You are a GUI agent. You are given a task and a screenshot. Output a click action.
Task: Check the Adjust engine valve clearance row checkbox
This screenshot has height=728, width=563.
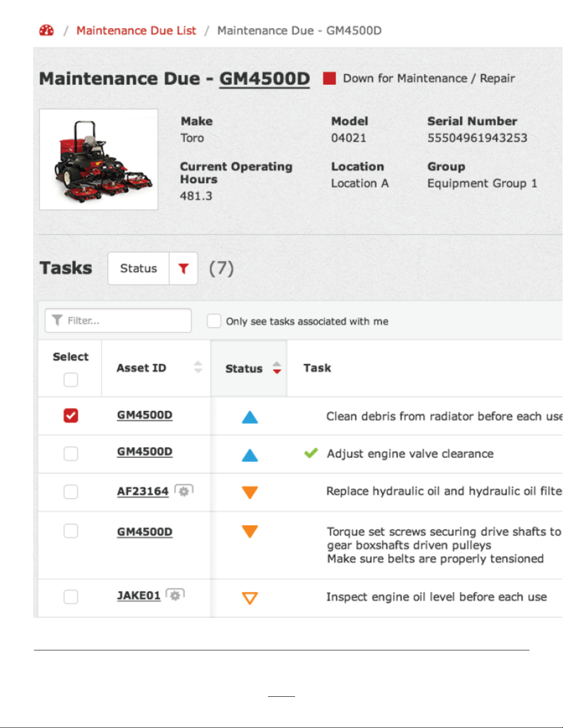[x=71, y=453]
